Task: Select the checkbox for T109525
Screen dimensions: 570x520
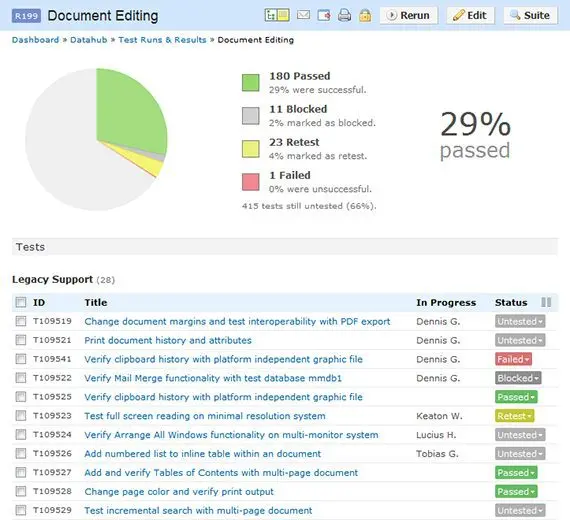Action: [x=21, y=397]
